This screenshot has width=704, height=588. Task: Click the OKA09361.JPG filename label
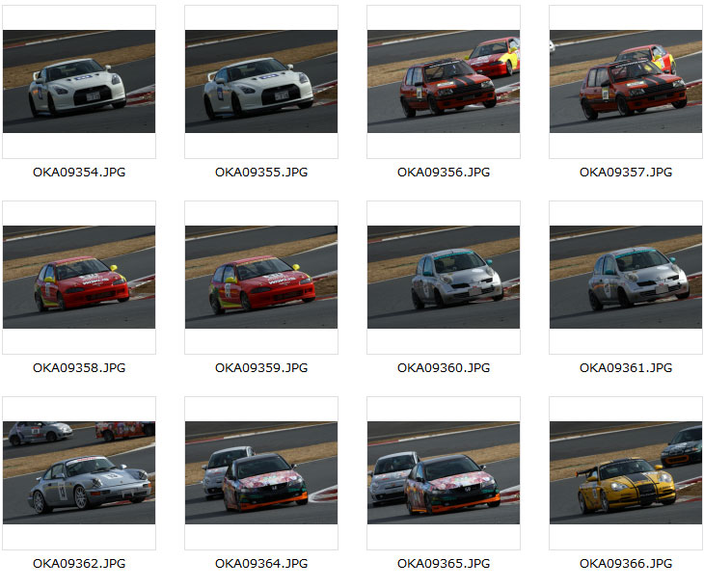pyautogui.click(x=626, y=367)
